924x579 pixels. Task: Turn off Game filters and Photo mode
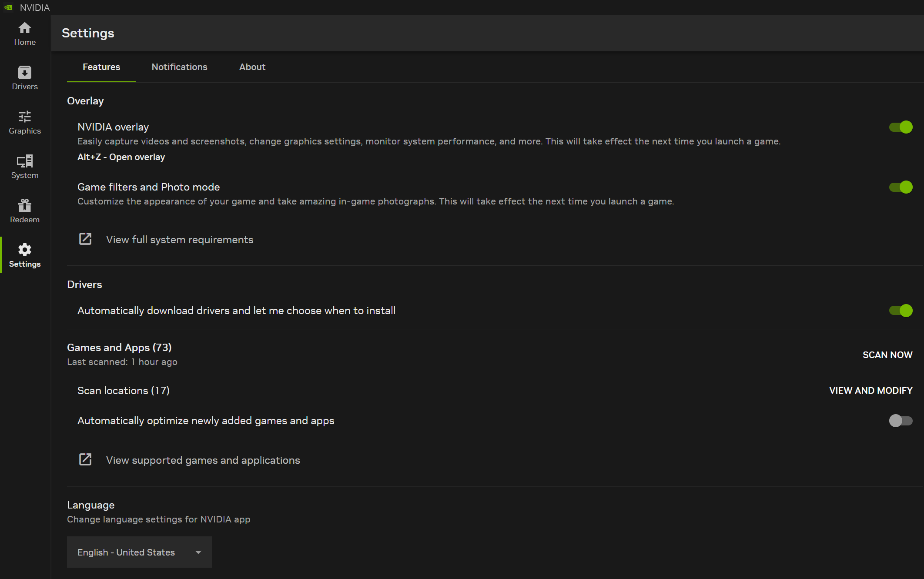click(901, 187)
